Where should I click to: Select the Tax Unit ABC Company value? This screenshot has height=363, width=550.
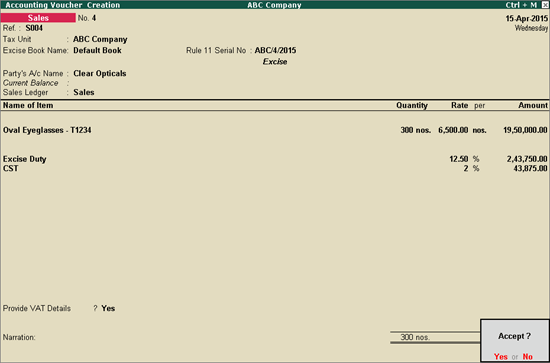click(100, 39)
